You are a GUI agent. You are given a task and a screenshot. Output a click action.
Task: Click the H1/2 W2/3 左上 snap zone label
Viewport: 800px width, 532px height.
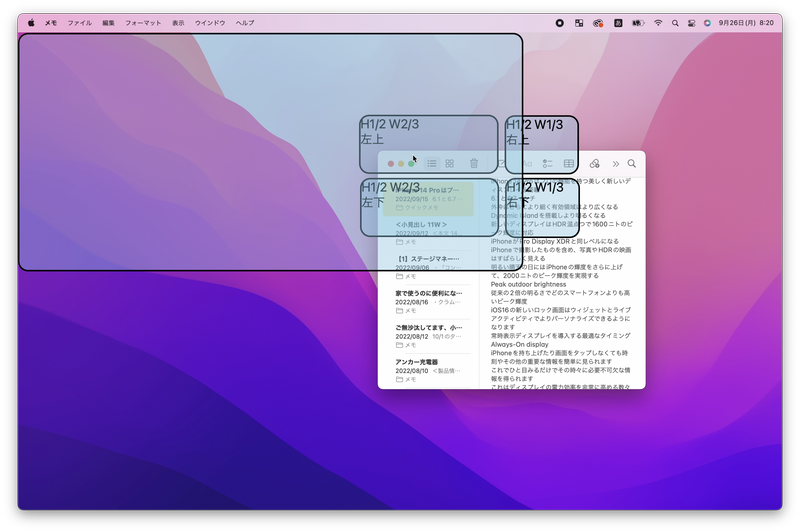click(x=390, y=132)
